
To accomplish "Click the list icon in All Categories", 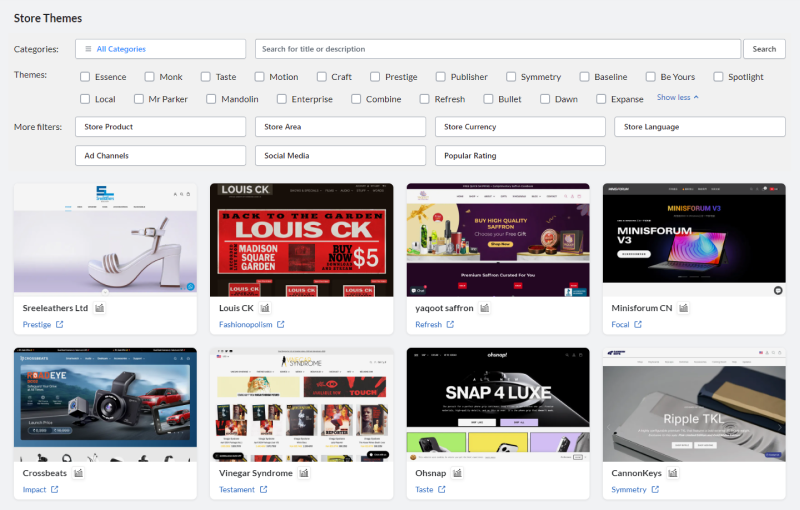I will pos(88,49).
